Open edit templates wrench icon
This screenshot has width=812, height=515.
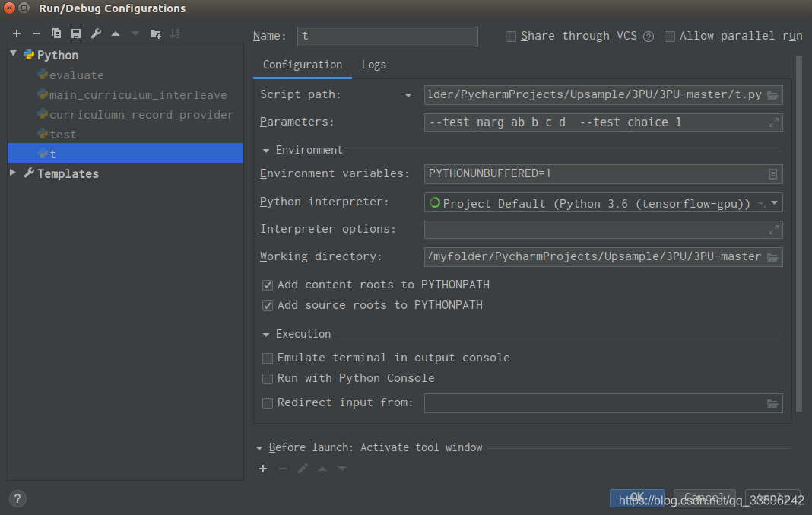pos(96,33)
